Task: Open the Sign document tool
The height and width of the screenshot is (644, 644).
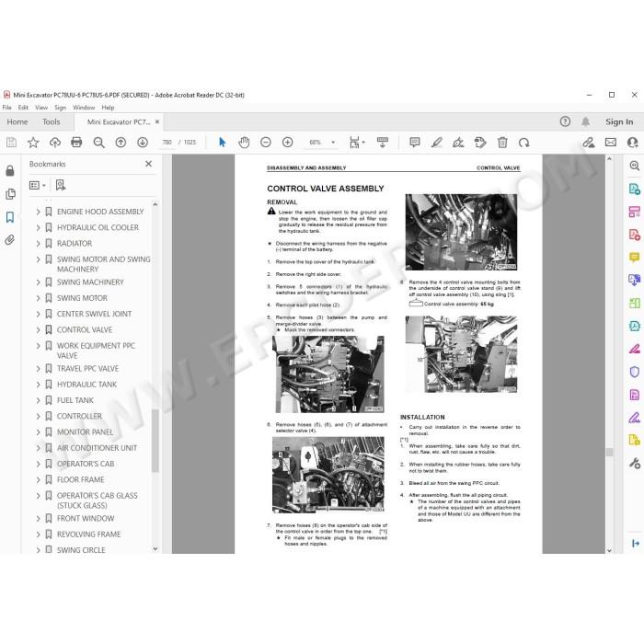Action: click(458, 143)
